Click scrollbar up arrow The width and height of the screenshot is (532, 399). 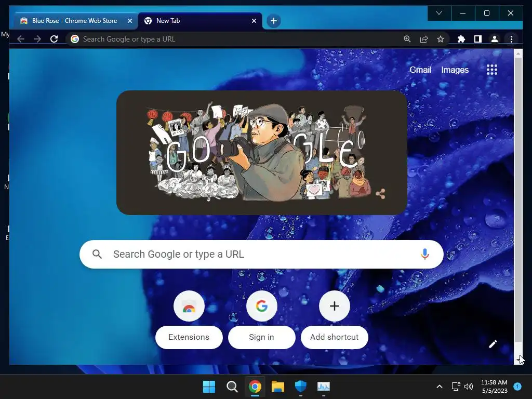518,54
